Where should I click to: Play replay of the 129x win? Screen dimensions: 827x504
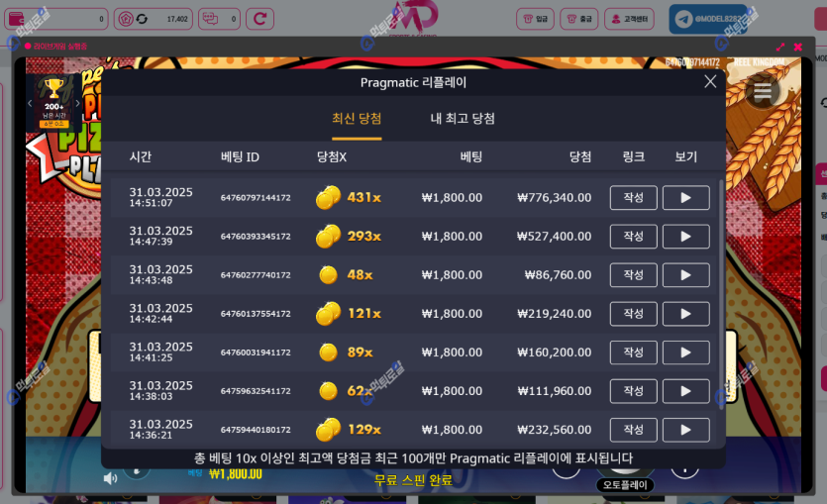[x=685, y=430]
